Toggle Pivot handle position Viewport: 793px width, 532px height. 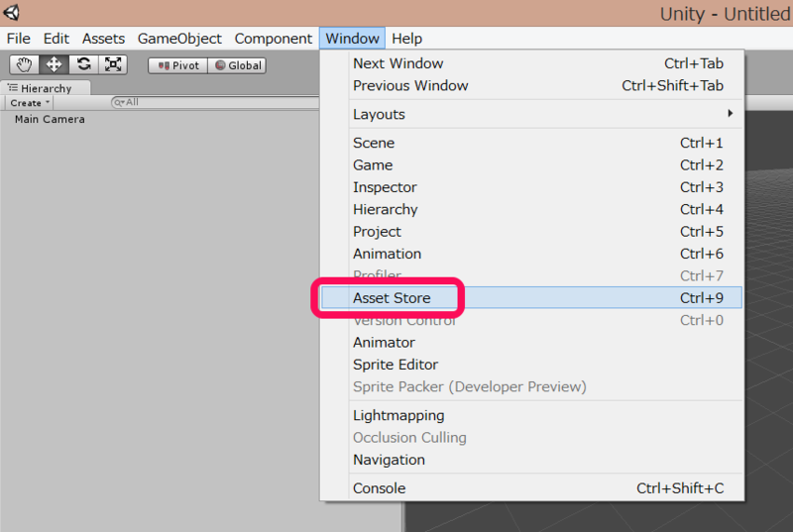point(177,65)
